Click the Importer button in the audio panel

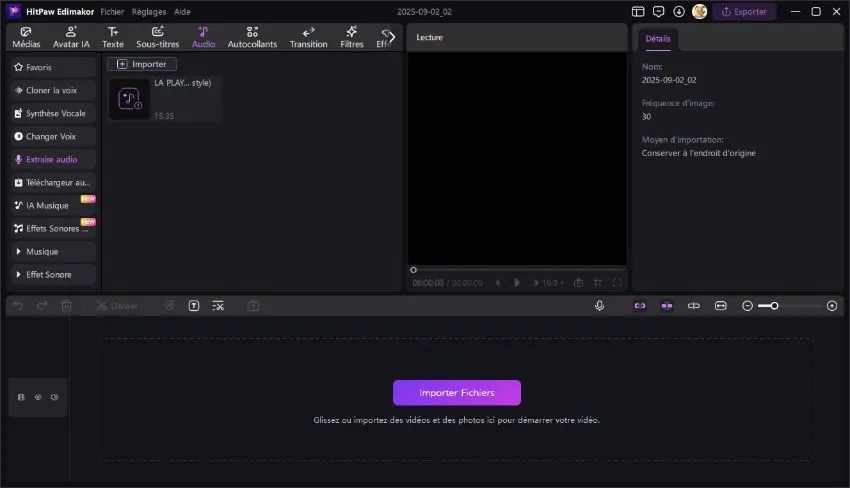[x=142, y=64]
